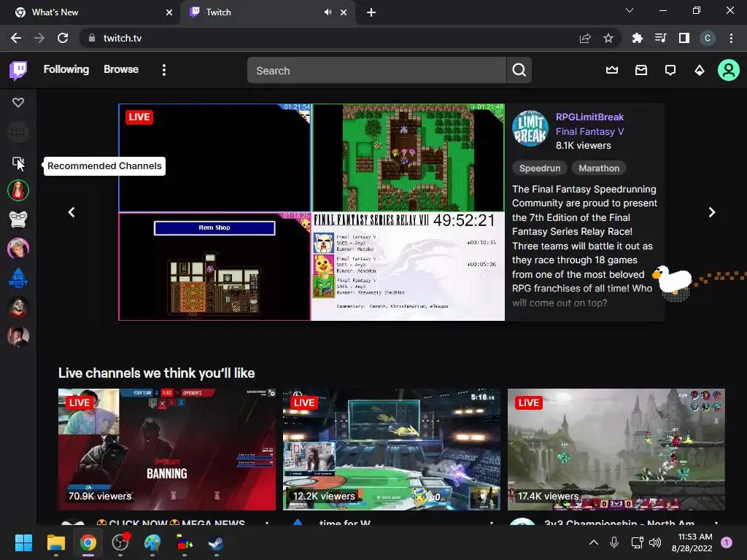Click the Get Bits diamond icon

click(700, 71)
